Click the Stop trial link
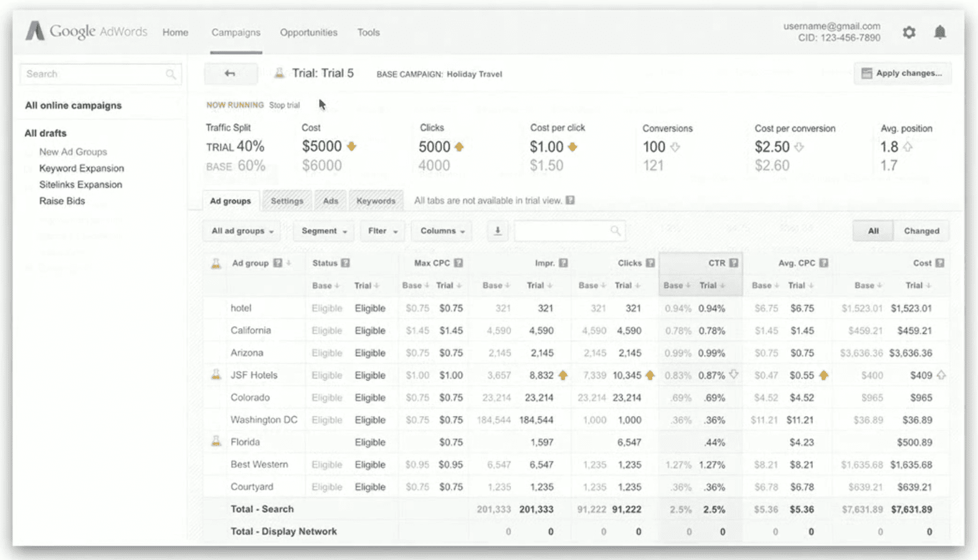 click(285, 105)
